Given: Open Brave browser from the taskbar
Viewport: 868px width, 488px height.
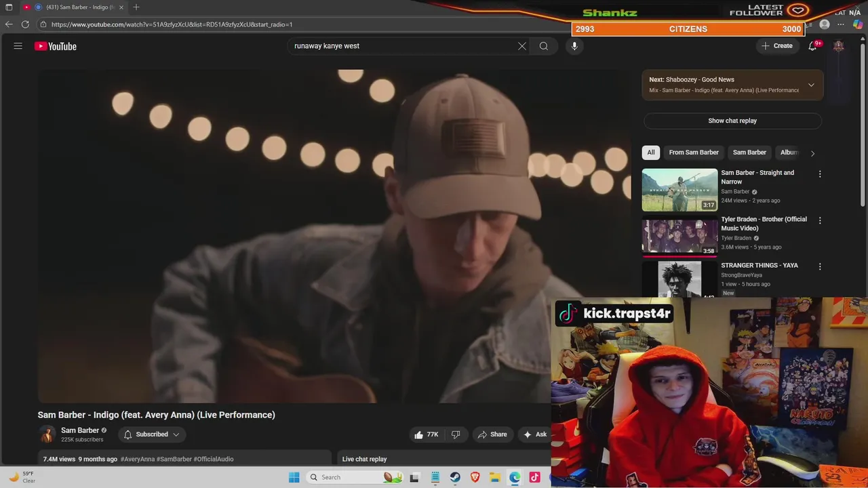Looking at the screenshot, I should point(475,477).
